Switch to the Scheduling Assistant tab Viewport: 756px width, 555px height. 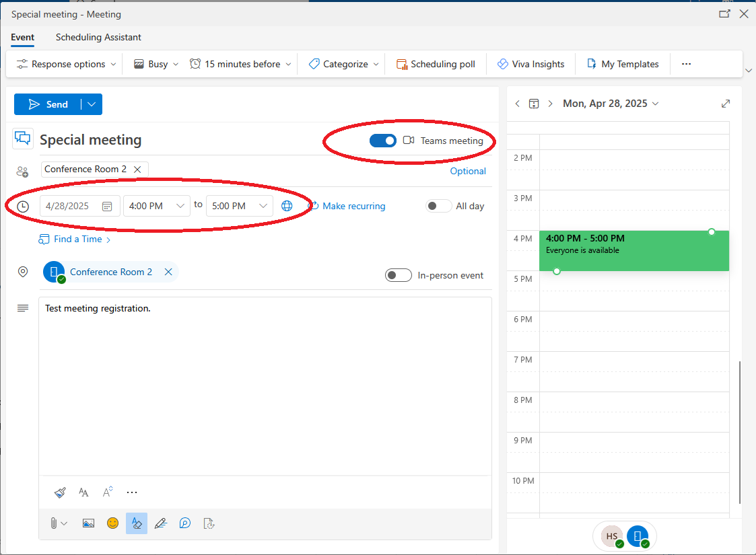tap(98, 38)
